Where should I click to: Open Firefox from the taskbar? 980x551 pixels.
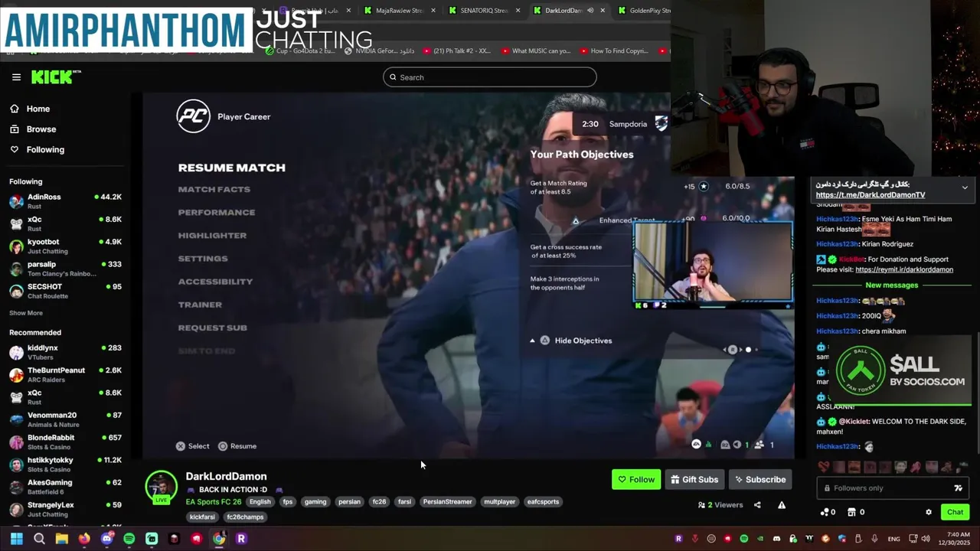coord(84,539)
